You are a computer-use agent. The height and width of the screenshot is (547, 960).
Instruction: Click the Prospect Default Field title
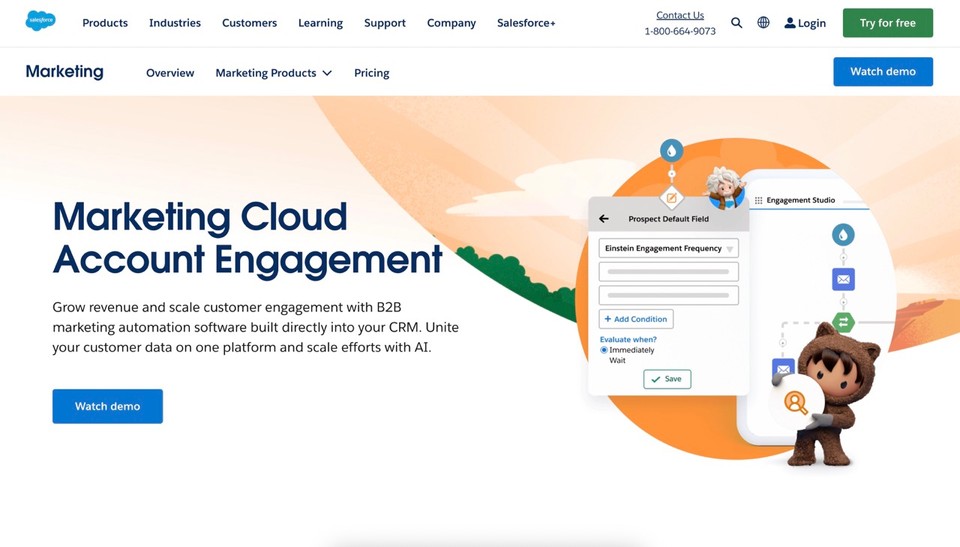tap(669, 219)
